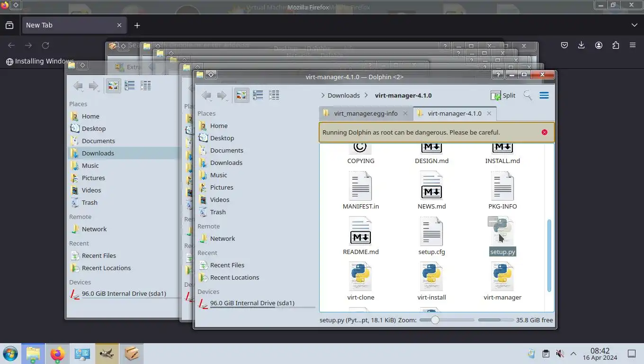This screenshot has width=644, height=364.
Task: Close the virt_manager.egg-info tab
Action: pyautogui.click(x=405, y=113)
